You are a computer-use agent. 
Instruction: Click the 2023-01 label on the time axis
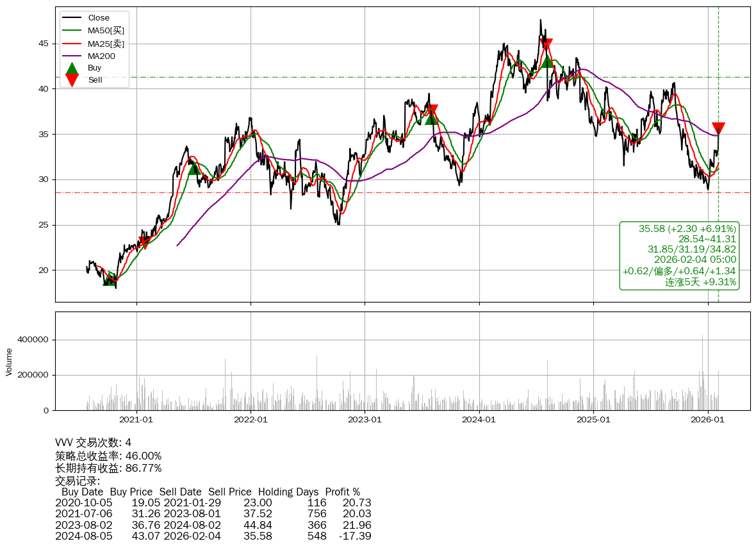(x=365, y=420)
